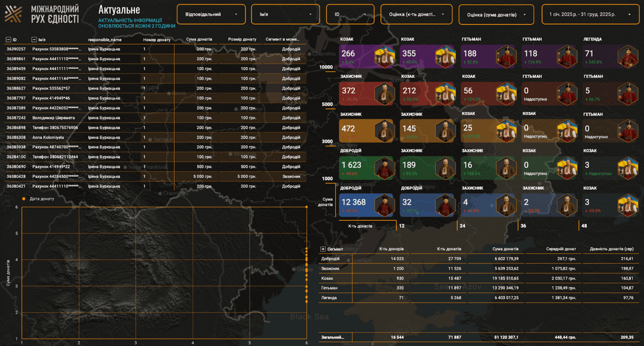Image resolution: width=644 pixels, height=346 pixels.
Task: Sort by the Розмір донату column header
Action: coord(242,39)
